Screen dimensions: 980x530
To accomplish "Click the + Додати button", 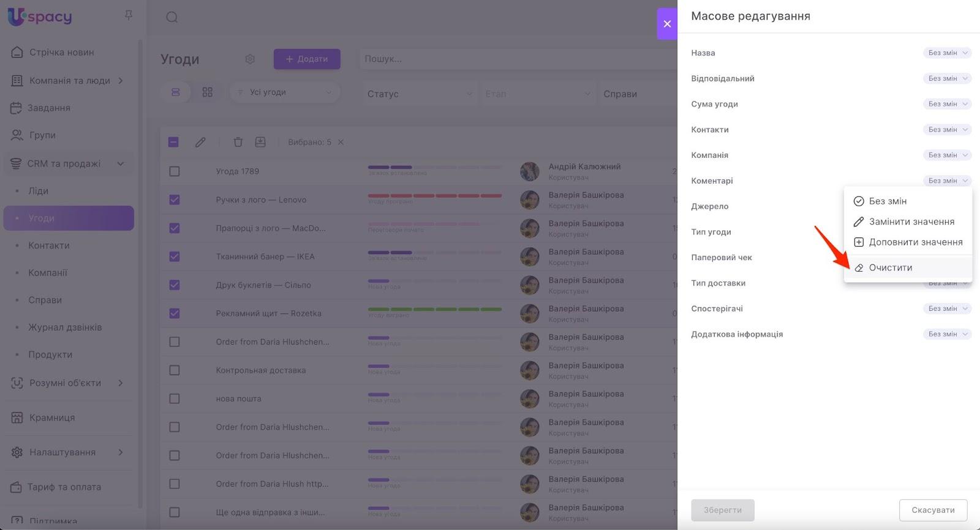I will coord(307,59).
